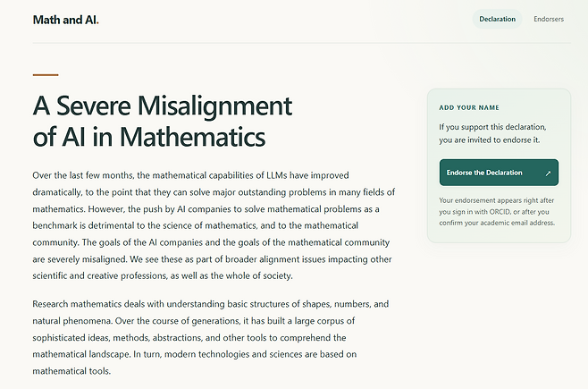Click 'Your endorsement appears right after' line
This screenshot has width=588, height=389.
pos(497,200)
